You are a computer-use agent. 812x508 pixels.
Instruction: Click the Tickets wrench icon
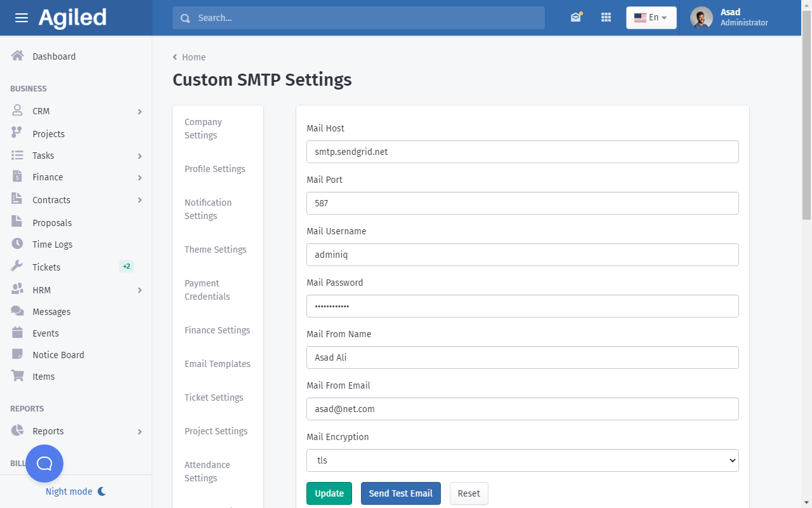pos(18,267)
